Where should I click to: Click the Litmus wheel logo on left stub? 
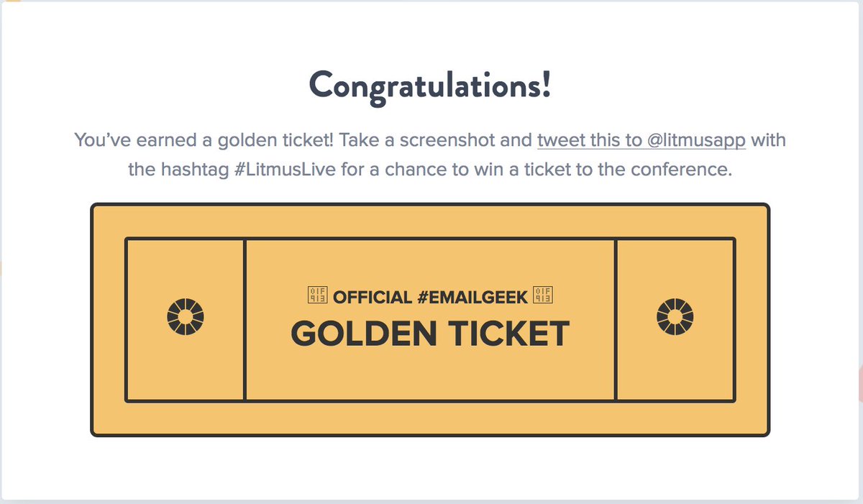click(x=186, y=316)
